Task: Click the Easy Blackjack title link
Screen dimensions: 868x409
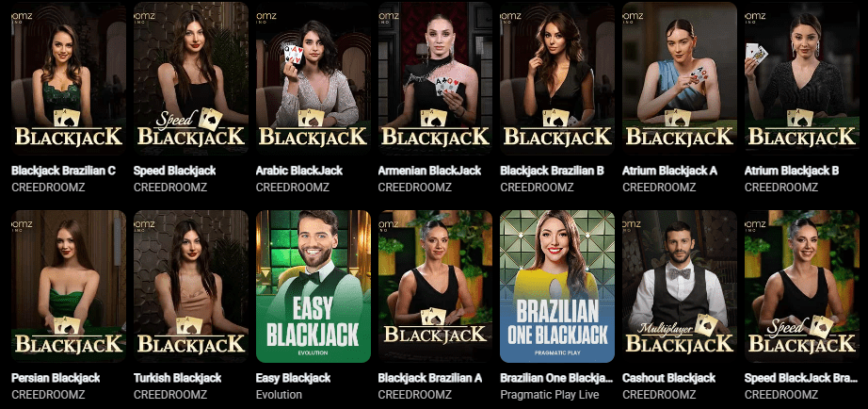Action: point(294,378)
